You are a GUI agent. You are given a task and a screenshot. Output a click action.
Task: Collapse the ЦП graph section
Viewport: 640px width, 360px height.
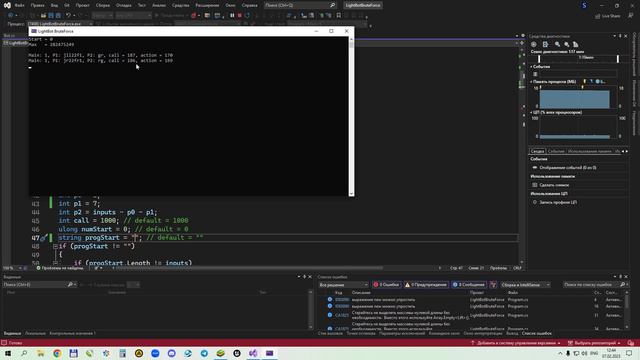[531, 112]
